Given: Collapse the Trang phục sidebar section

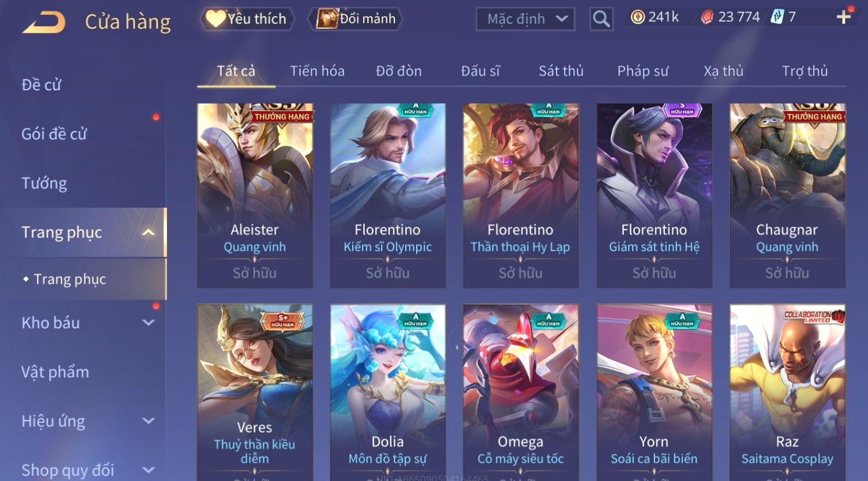Looking at the screenshot, I should [x=149, y=232].
